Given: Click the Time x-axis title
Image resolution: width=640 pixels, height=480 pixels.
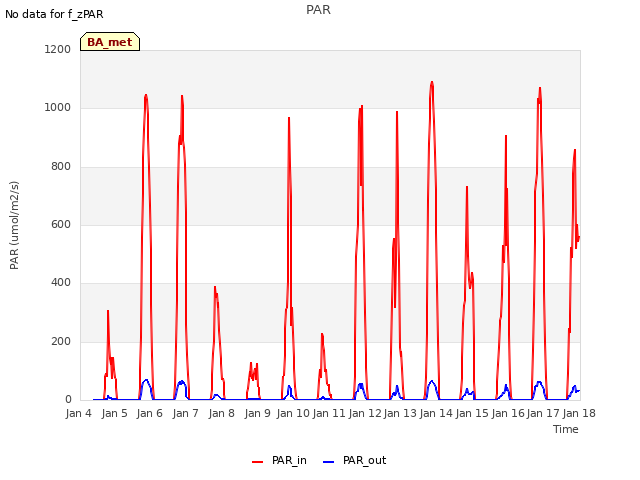Looking at the screenshot, I should click(x=566, y=429).
